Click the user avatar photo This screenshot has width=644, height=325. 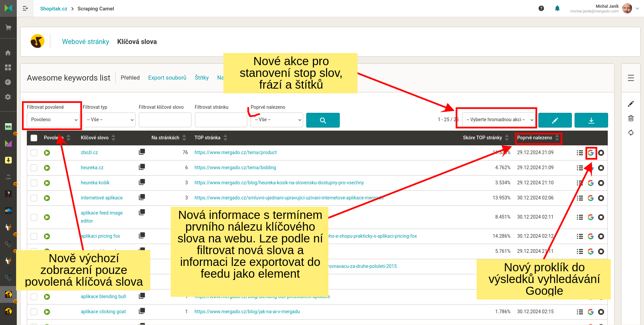627,8
